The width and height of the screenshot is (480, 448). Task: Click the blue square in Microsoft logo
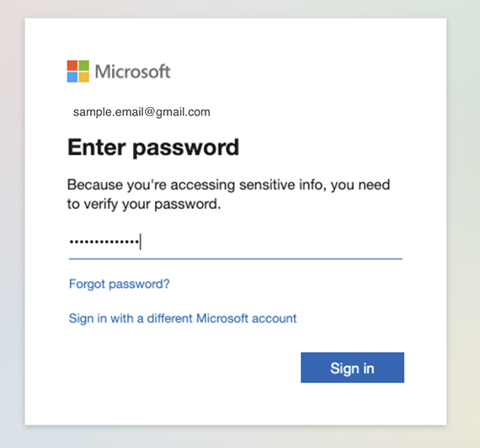click(72, 77)
